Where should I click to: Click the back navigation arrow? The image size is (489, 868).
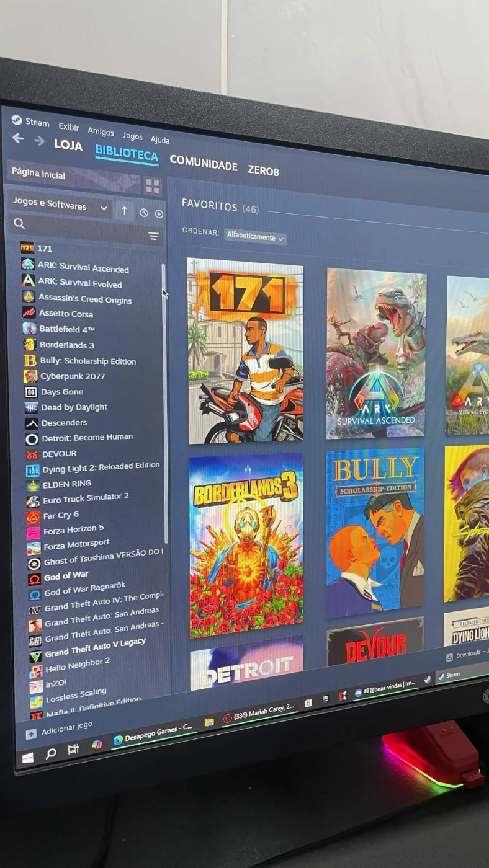coord(18,138)
